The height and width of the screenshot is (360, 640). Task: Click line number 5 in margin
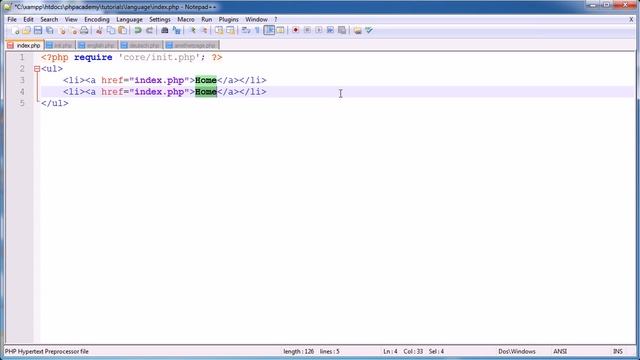pos(22,103)
